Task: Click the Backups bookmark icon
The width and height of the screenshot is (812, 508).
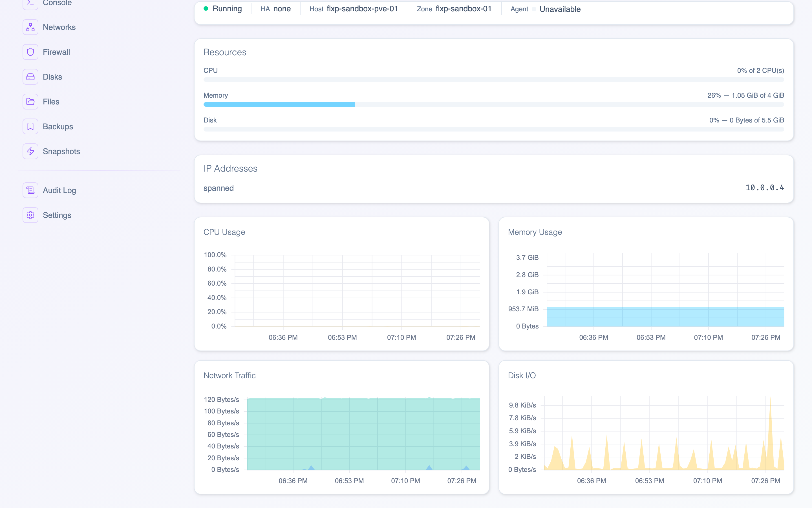Action: tap(30, 127)
